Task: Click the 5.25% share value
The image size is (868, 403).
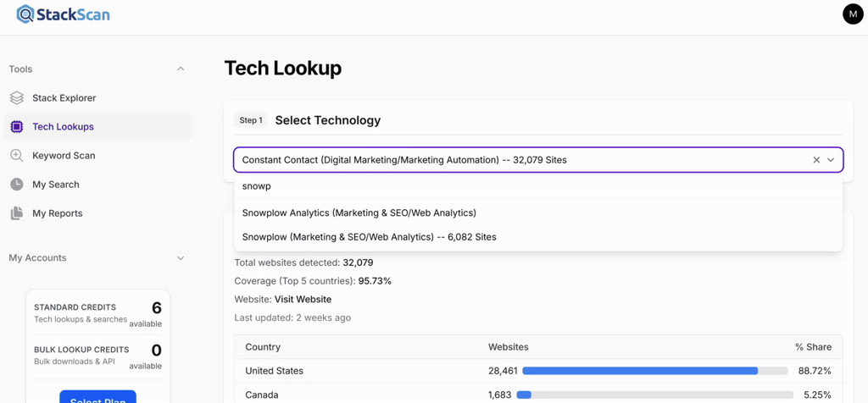Action: point(818,395)
